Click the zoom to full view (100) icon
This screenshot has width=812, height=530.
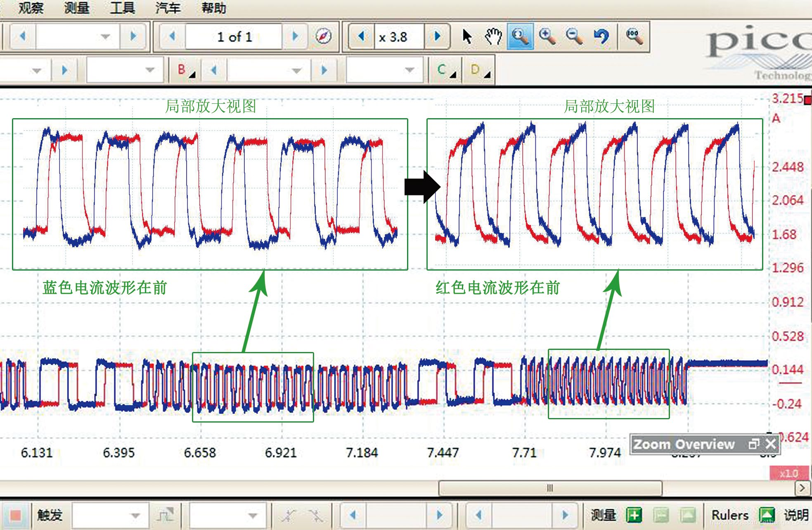click(634, 37)
